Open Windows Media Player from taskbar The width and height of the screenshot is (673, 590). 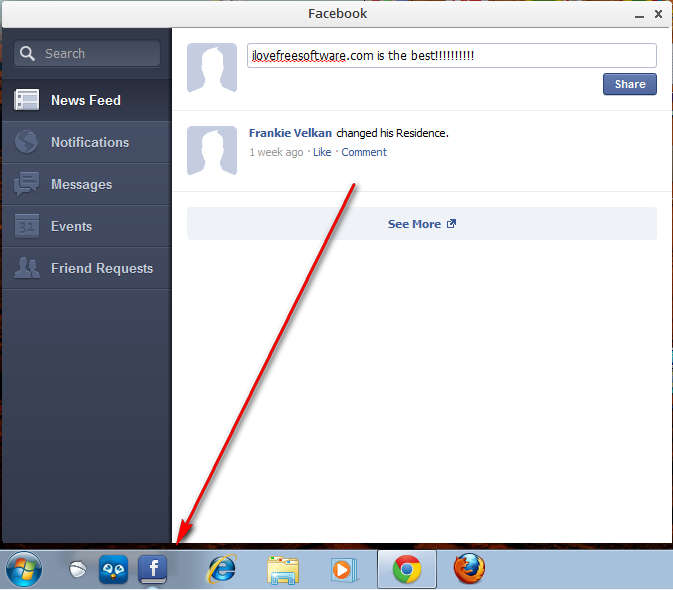pyautogui.click(x=343, y=570)
